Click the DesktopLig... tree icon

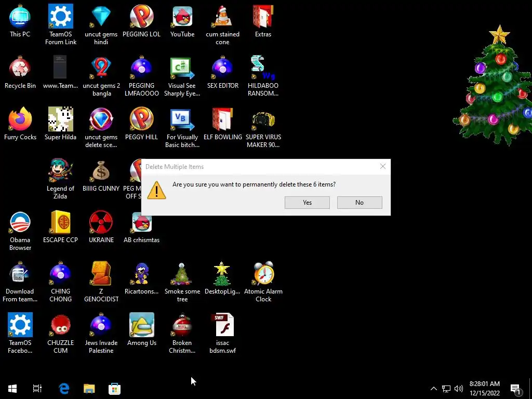pyautogui.click(x=222, y=278)
